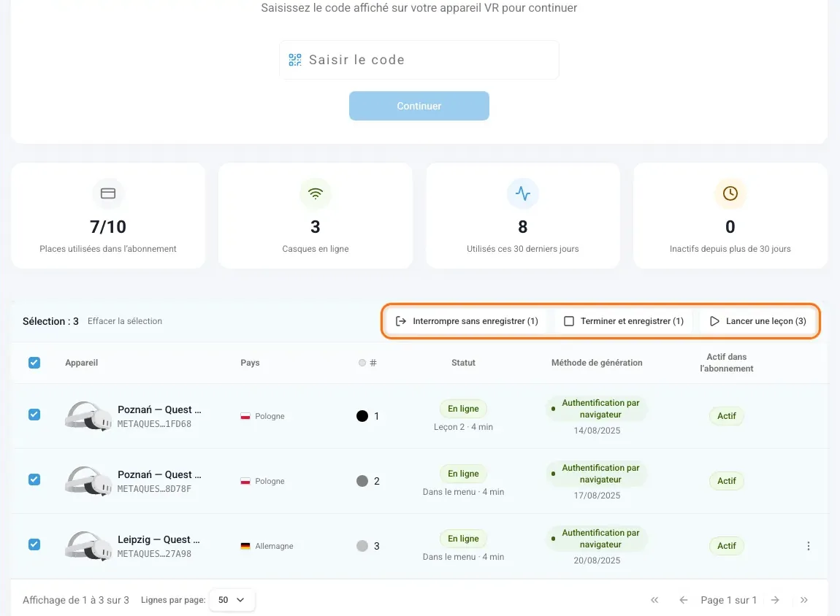Click the Leçon 2 · 4 min status text

(463, 427)
